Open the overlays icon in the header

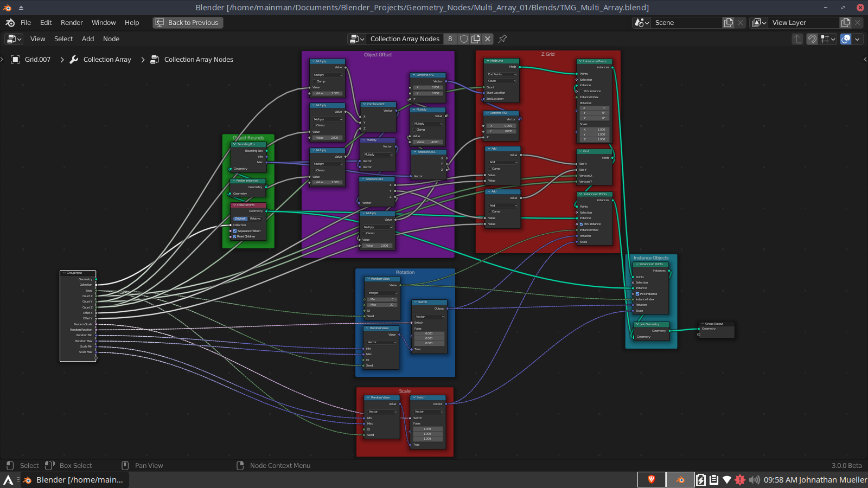845,38
